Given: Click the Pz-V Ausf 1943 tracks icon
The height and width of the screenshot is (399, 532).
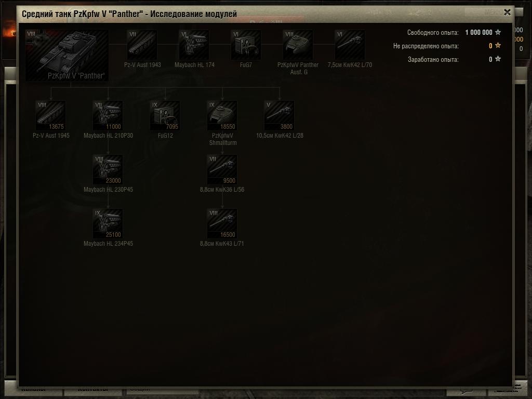Looking at the screenshot, I should (x=142, y=45).
